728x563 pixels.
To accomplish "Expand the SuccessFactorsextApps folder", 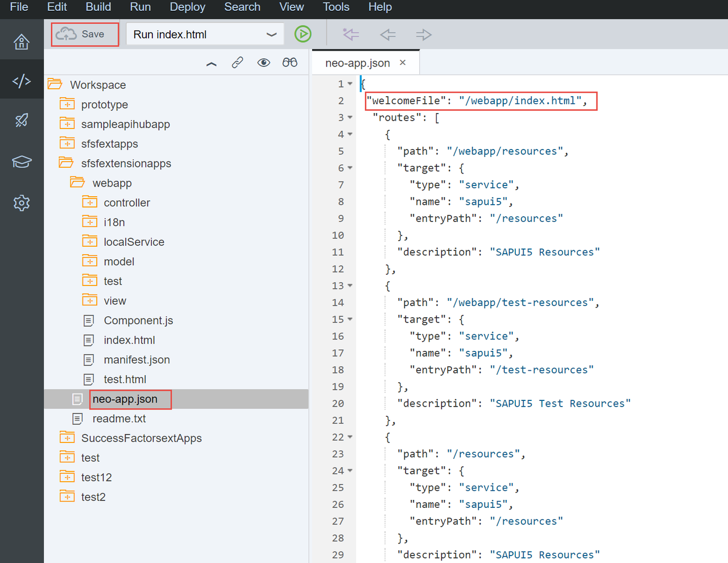I will [x=67, y=437].
